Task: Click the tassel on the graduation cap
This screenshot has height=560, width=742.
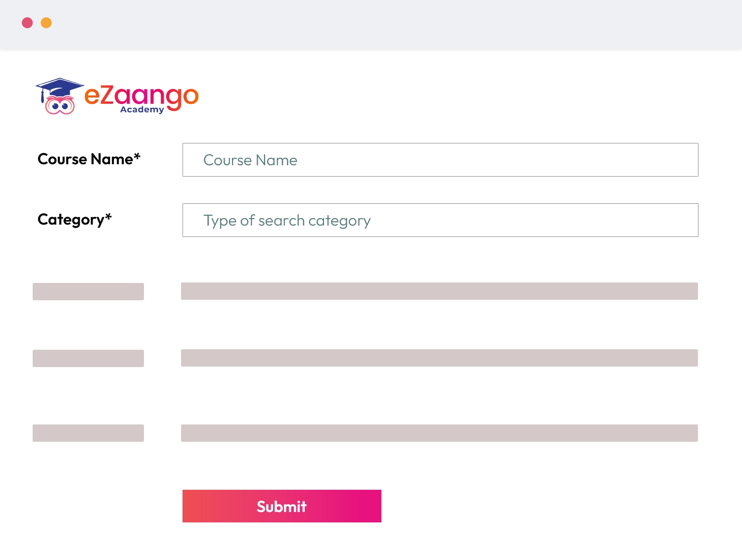Action: 42,96
